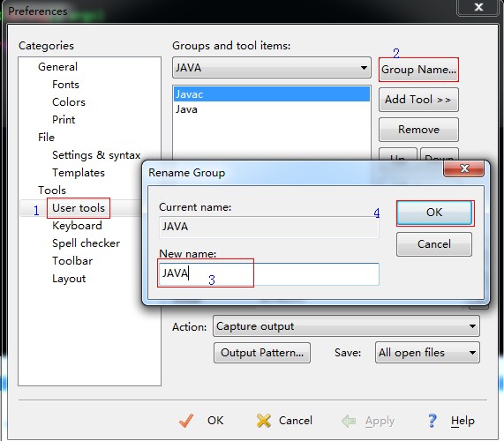Image resolution: width=504 pixels, height=441 pixels.
Task: Open the Action Capture output dropdown
Action: pos(346,326)
